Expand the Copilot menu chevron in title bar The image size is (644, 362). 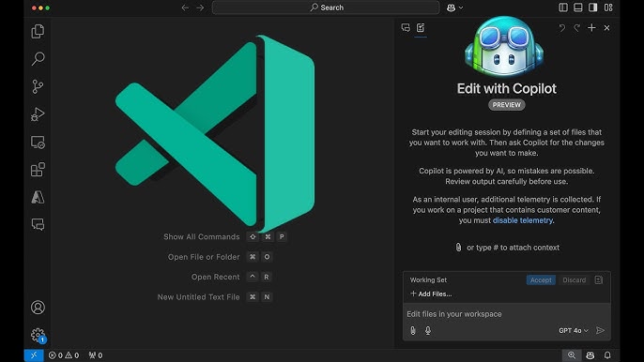pyautogui.click(x=461, y=8)
